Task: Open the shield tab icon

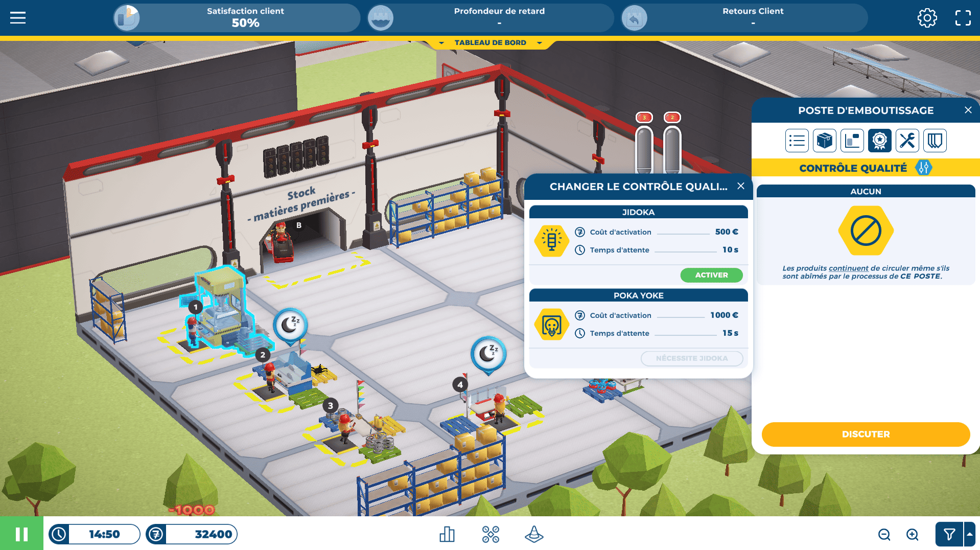Action: [935, 141]
